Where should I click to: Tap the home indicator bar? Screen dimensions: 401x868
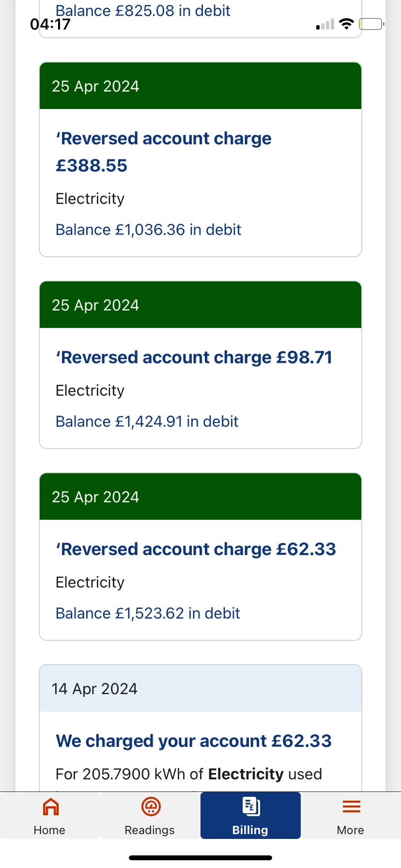pos(200,858)
